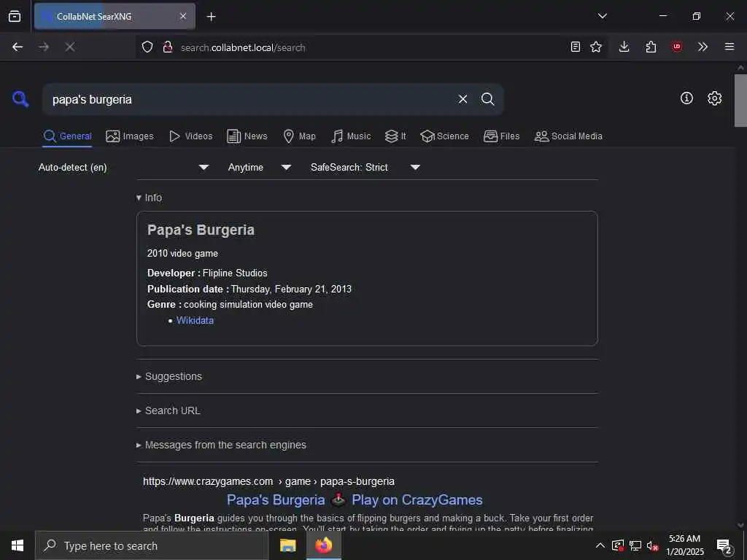Open the notifications action center
The width and height of the screenshot is (747, 560).
[x=724, y=545]
